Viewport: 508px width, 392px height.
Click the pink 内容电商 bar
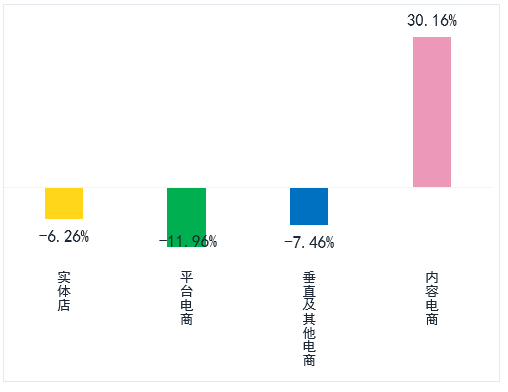click(432, 112)
